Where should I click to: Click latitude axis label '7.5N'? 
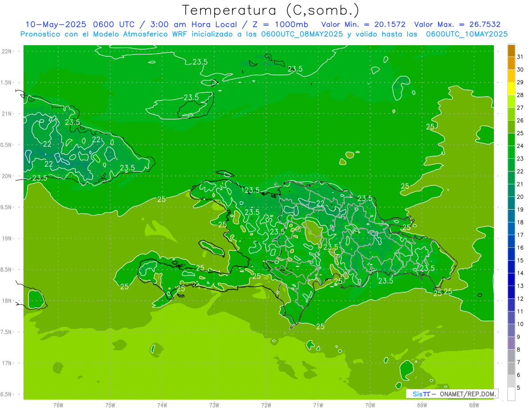click(6, 332)
